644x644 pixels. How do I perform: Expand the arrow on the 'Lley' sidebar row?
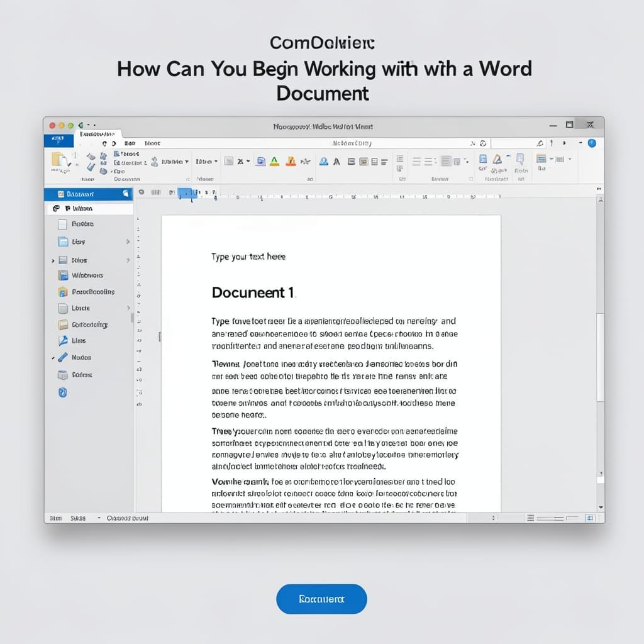128,241
